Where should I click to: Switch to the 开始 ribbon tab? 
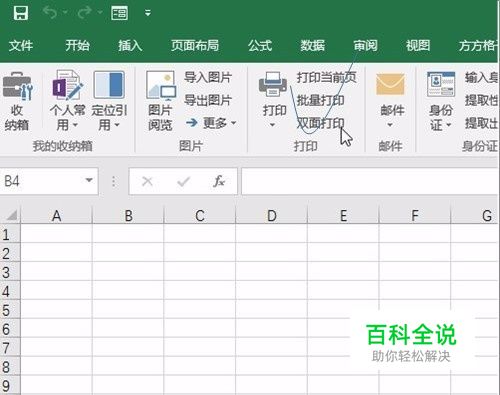pos(77,45)
